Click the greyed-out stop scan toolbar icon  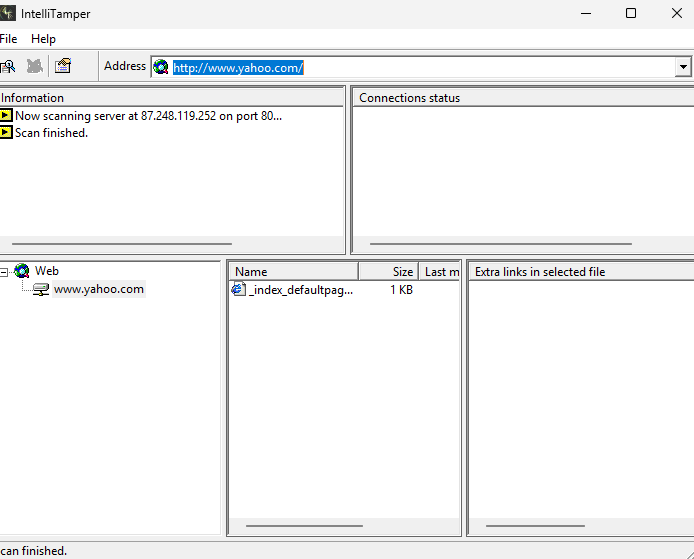pos(35,66)
